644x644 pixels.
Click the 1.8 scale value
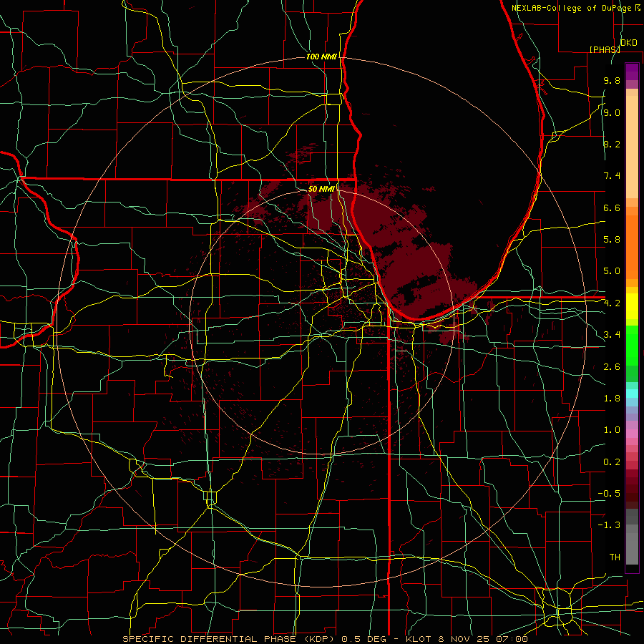612,398
